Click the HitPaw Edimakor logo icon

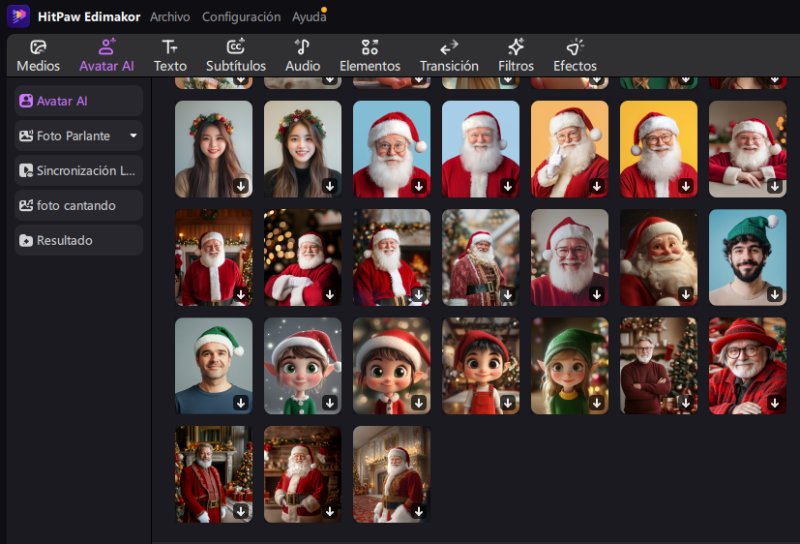click(18, 16)
